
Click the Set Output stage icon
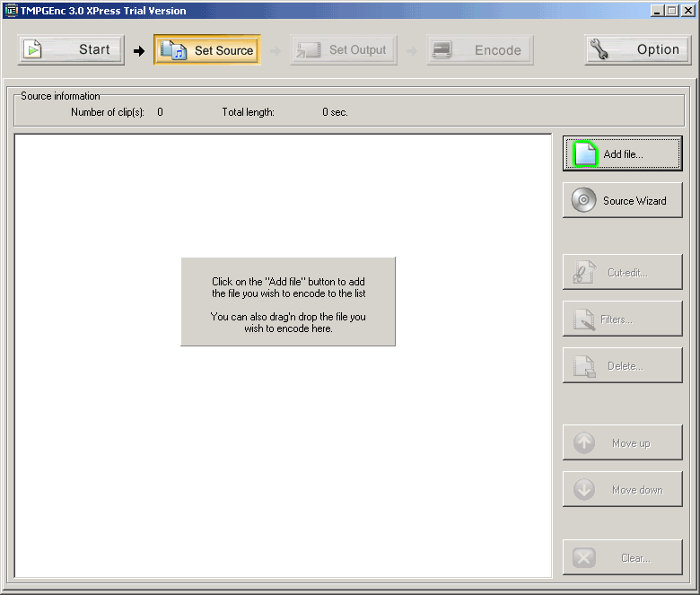point(307,50)
